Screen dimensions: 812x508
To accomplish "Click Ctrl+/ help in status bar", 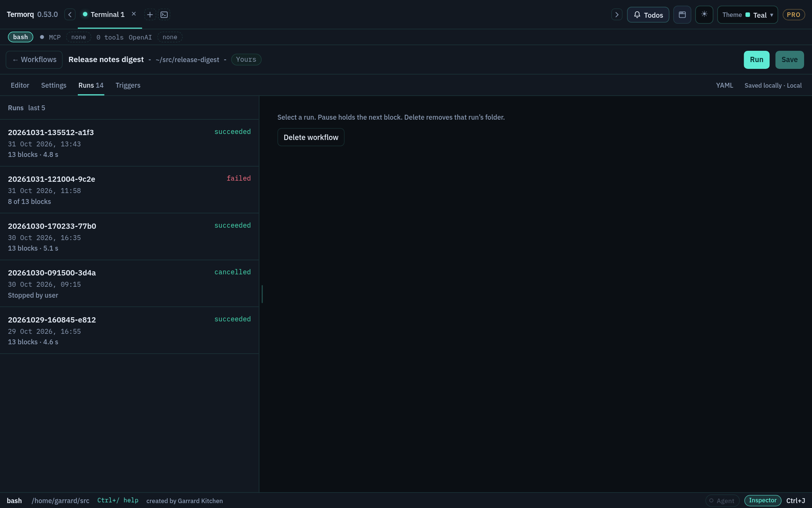I will tap(118, 500).
